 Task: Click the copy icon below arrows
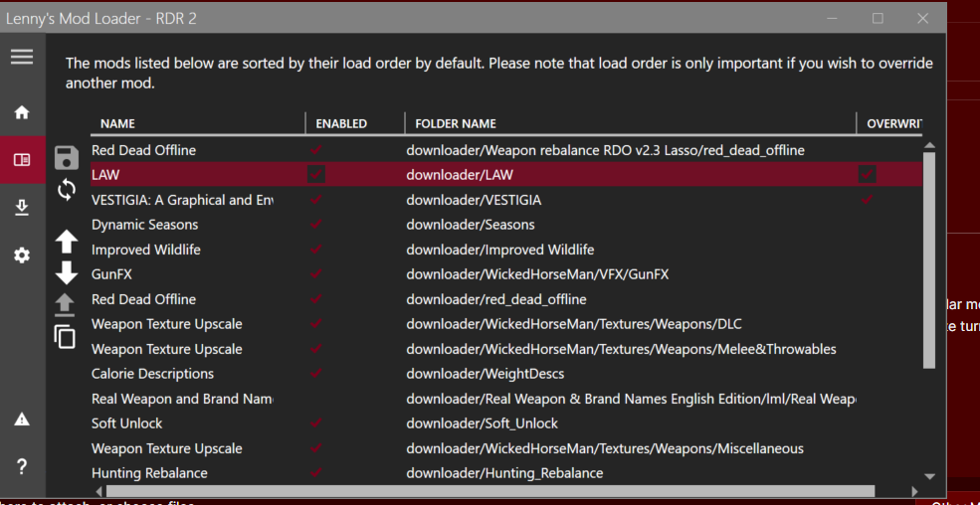pos(66,336)
